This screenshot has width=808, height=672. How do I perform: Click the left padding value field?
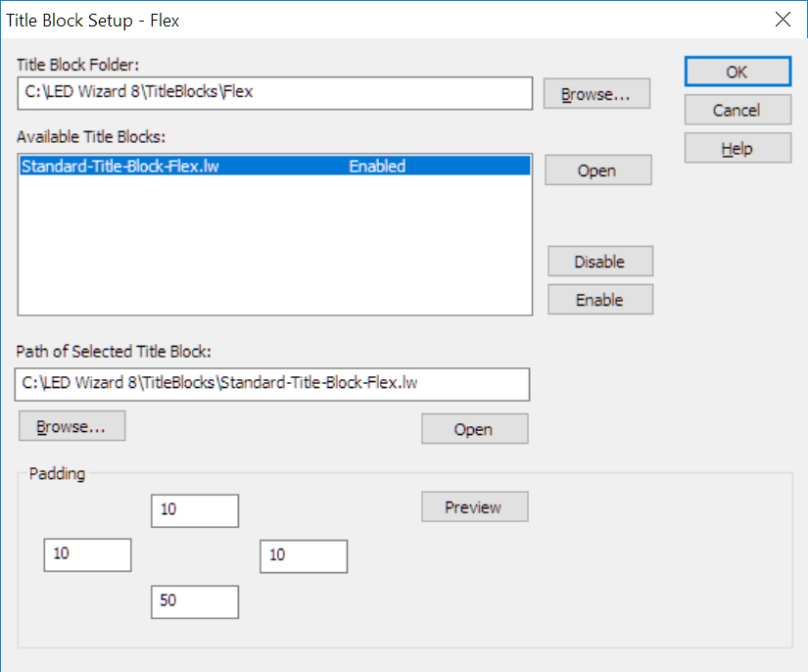(88, 554)
